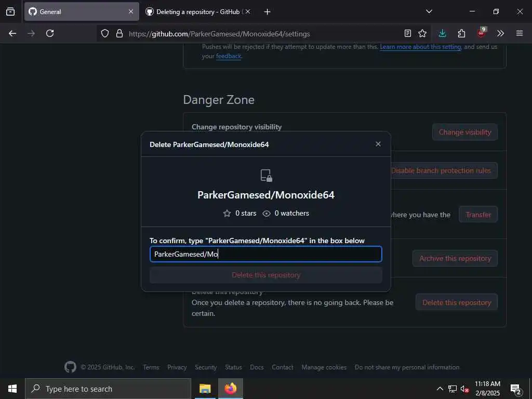Image resolution: width=532 pixels, height=399 pixels.
Task: Click the dialog's Delete this repository button
Action: pos(266,275)
